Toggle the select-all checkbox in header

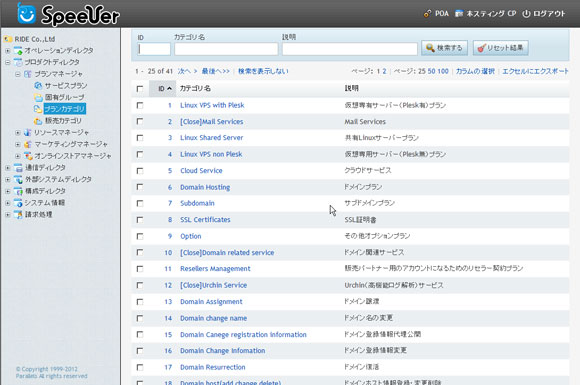coord(140,89)
